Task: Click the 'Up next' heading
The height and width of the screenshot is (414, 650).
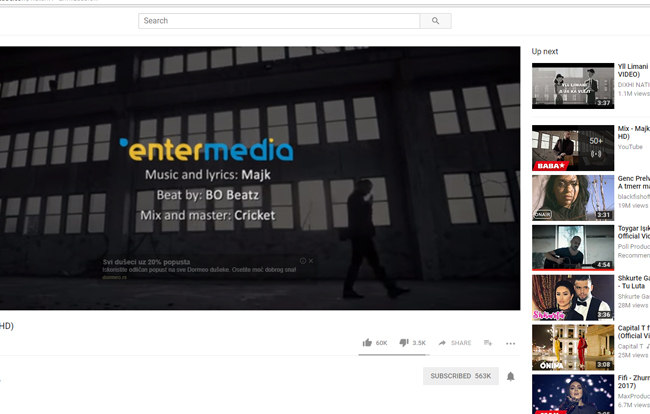Action: tap(545, 51)
